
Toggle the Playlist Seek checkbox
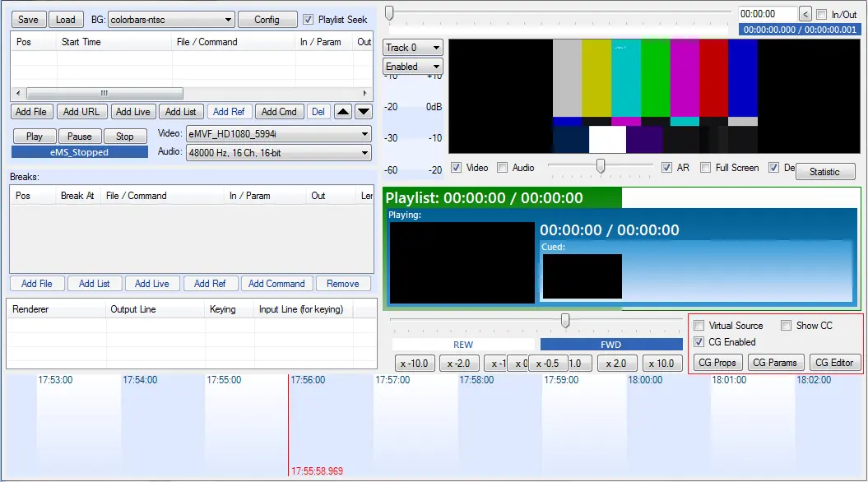pos(309,19)
